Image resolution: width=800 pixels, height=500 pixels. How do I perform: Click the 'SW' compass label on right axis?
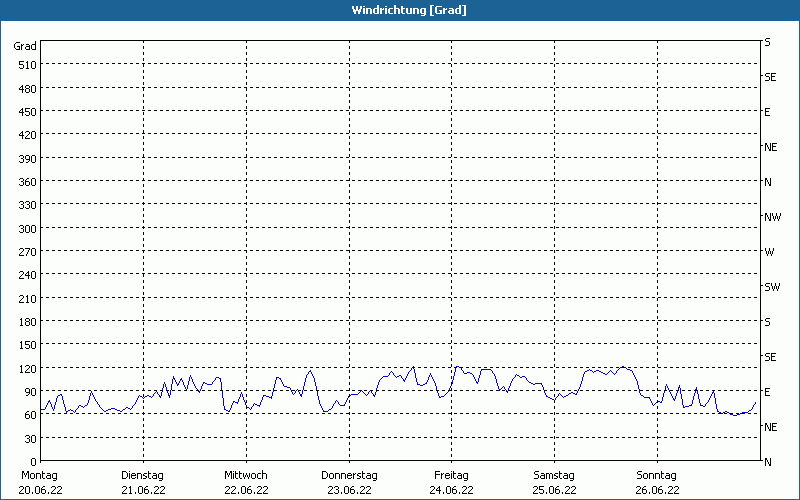772,287
